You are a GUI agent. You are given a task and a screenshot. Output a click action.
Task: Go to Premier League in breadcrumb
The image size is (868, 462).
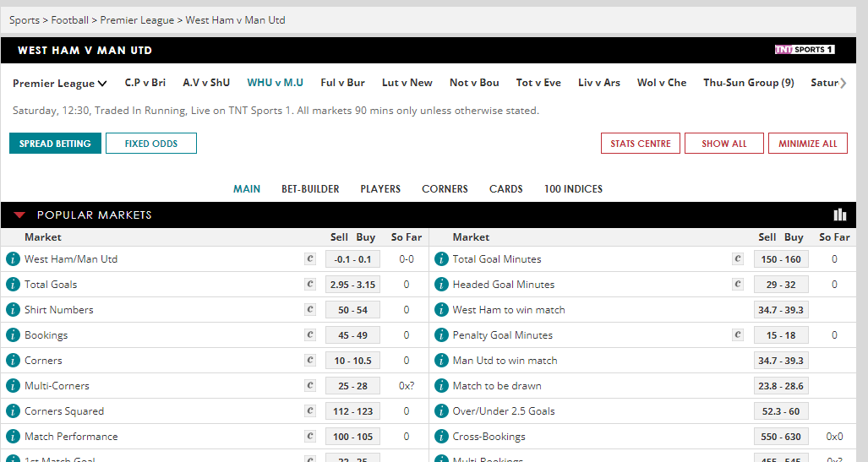click(137, 20)
